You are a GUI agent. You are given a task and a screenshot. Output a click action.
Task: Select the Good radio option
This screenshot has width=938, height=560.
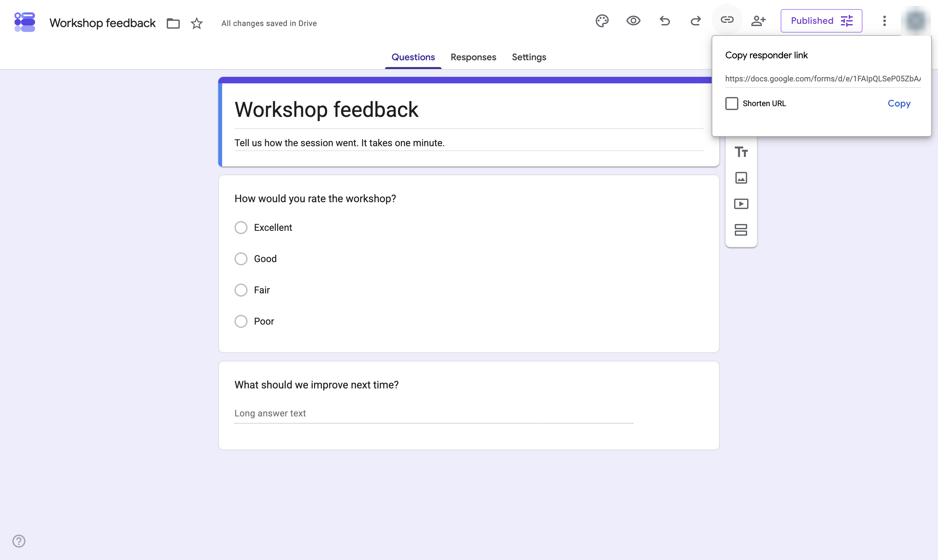[241, 259]
